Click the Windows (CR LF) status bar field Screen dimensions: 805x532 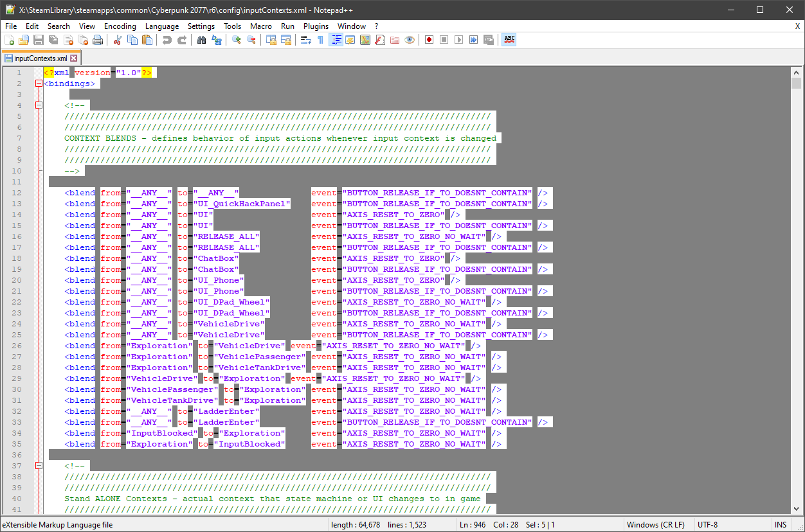[x=656, y=525]
